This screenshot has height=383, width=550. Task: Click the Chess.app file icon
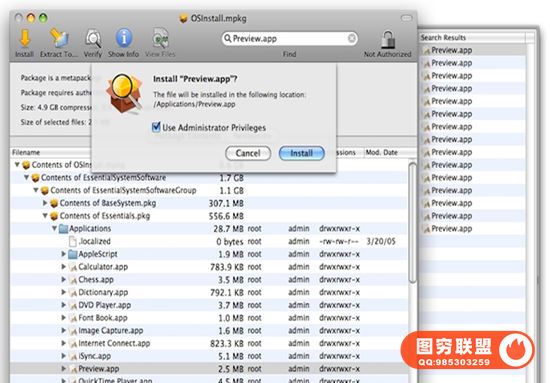(73, 280)
